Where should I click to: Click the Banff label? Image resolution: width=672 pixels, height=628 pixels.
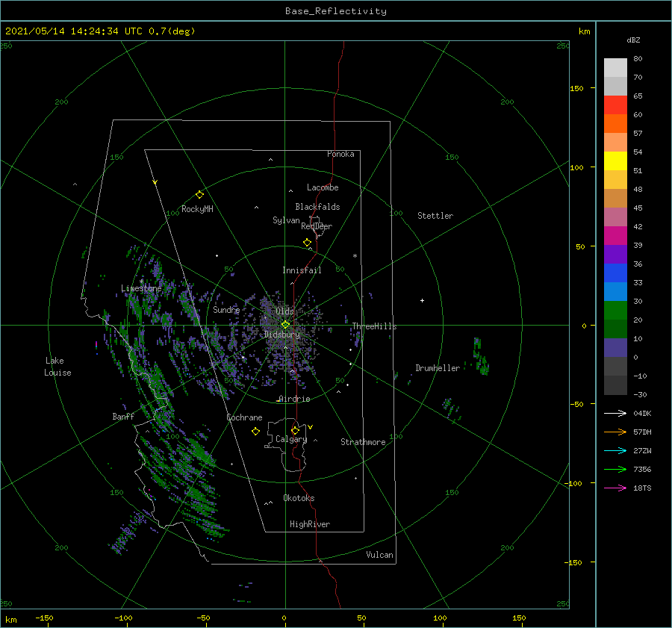(x=123, y=416)
